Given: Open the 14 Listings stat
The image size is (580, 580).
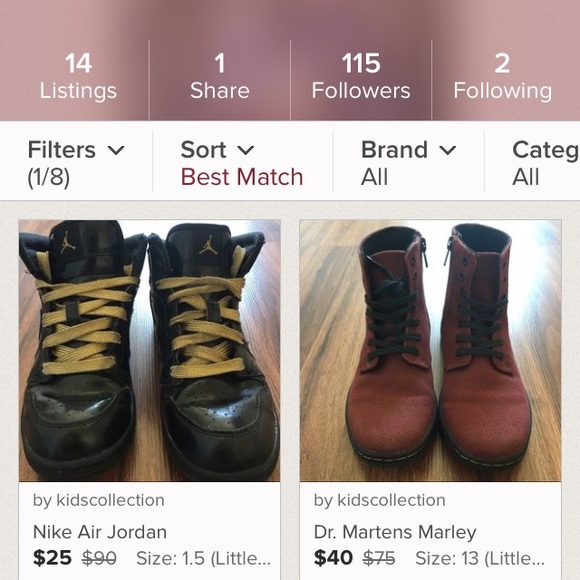Looking at the screenshot, I should (78, 77).
